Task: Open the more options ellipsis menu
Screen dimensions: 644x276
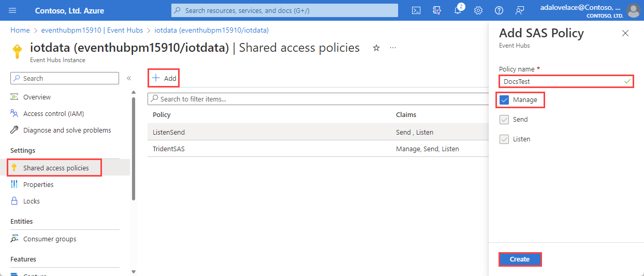Action: (x=393, y=48)
